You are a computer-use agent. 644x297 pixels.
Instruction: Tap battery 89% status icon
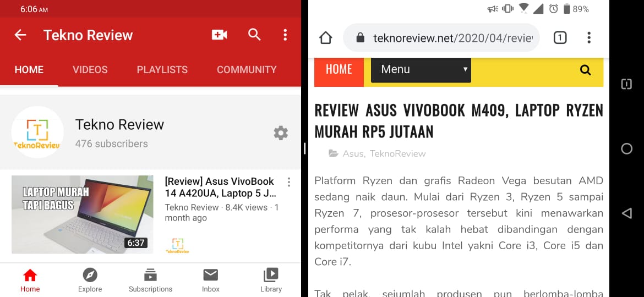click(576, 9)
